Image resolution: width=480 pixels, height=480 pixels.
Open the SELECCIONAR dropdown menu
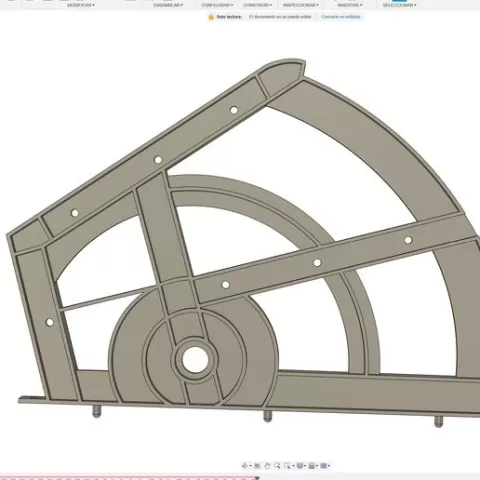pos(399,5)
